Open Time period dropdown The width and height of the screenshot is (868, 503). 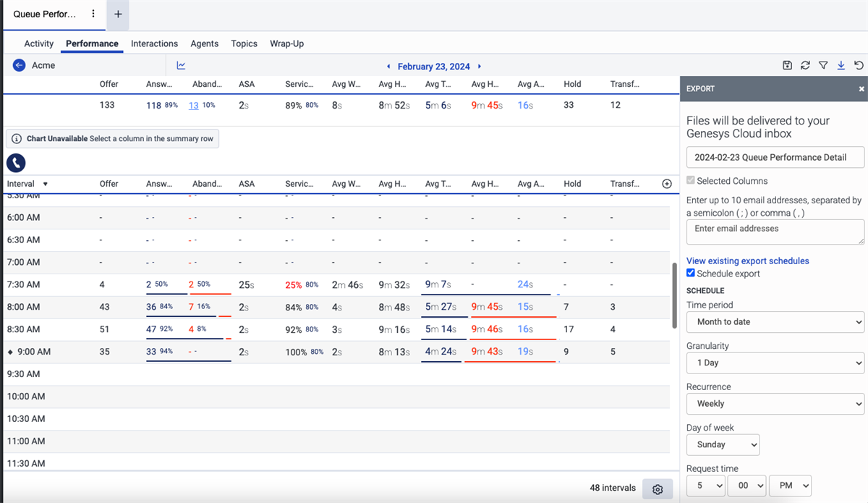775,321
